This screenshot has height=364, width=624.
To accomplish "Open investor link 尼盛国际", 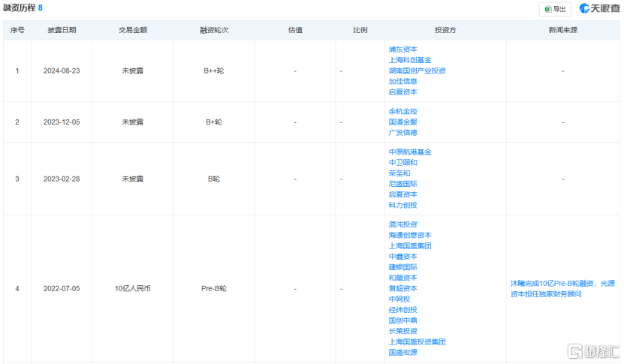I will pyautogui.click(x=402, y=184).
